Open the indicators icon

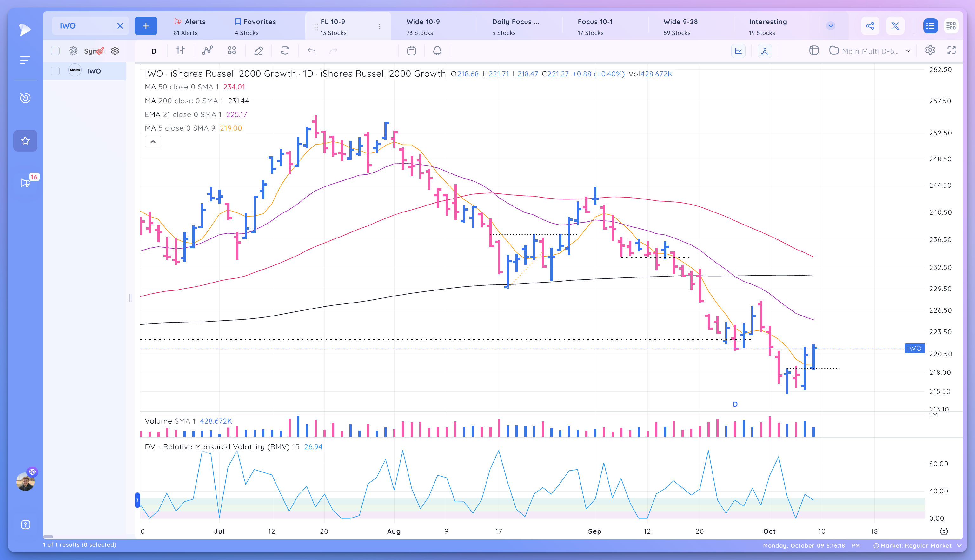pos(208,50)
